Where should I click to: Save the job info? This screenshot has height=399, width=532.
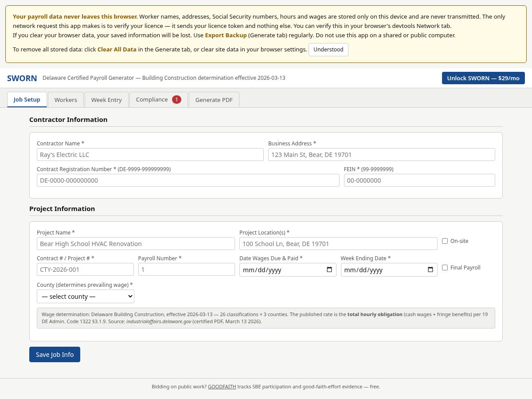point(55,354)
